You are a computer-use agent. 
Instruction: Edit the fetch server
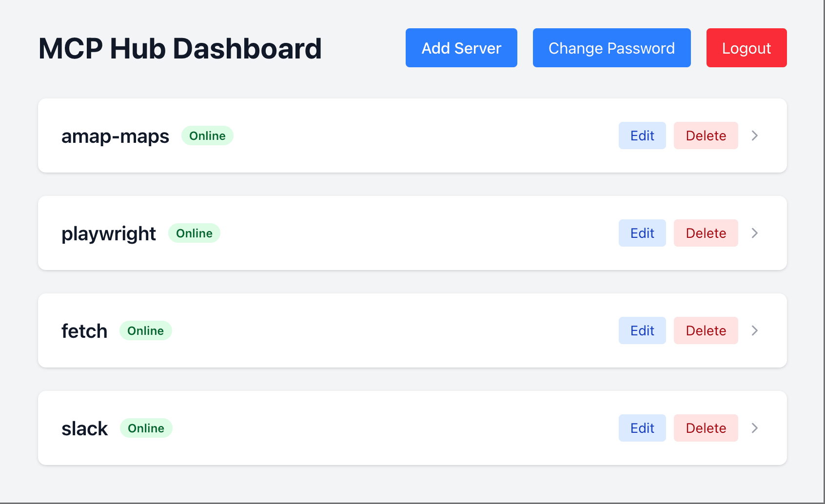click(642, 330)
